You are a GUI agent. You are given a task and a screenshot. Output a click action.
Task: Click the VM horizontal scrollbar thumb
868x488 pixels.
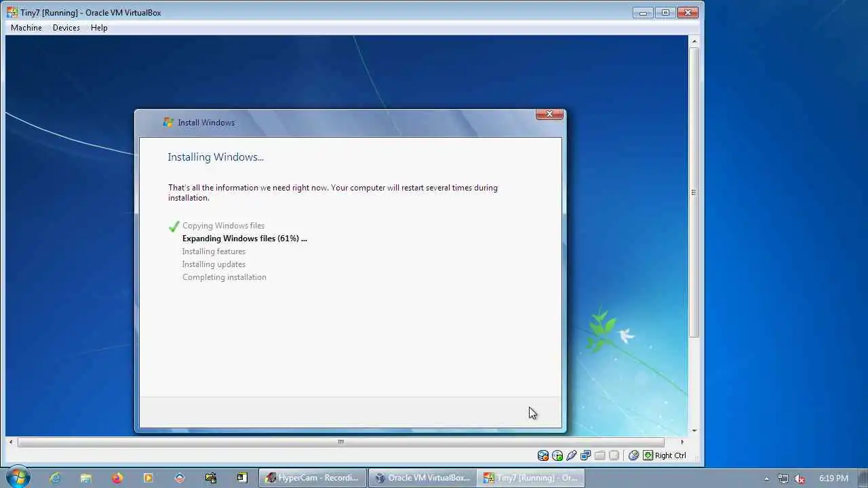point(341,442)
